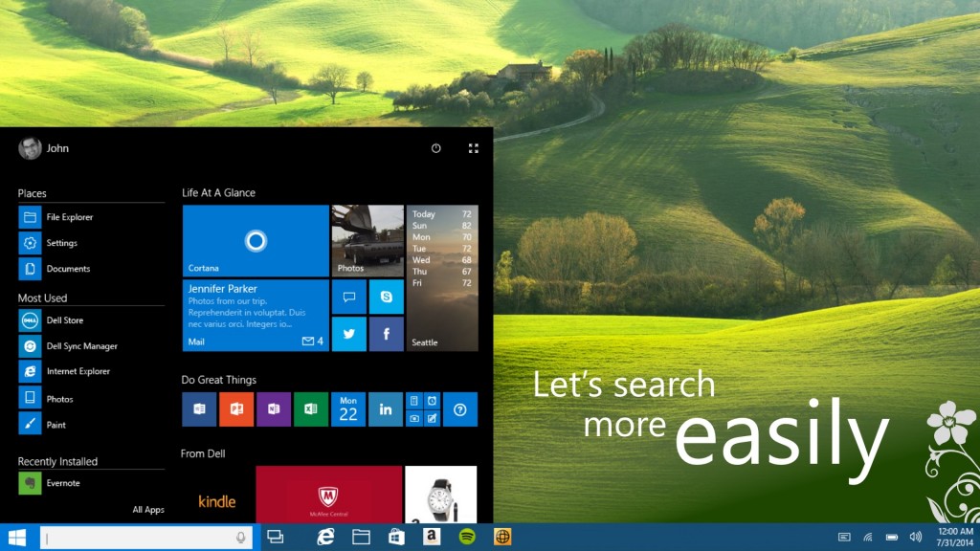Expand the Start menu to full screen
Image resolution: width=980 pixels, height=551 pixels.
[x=473, y=148]
